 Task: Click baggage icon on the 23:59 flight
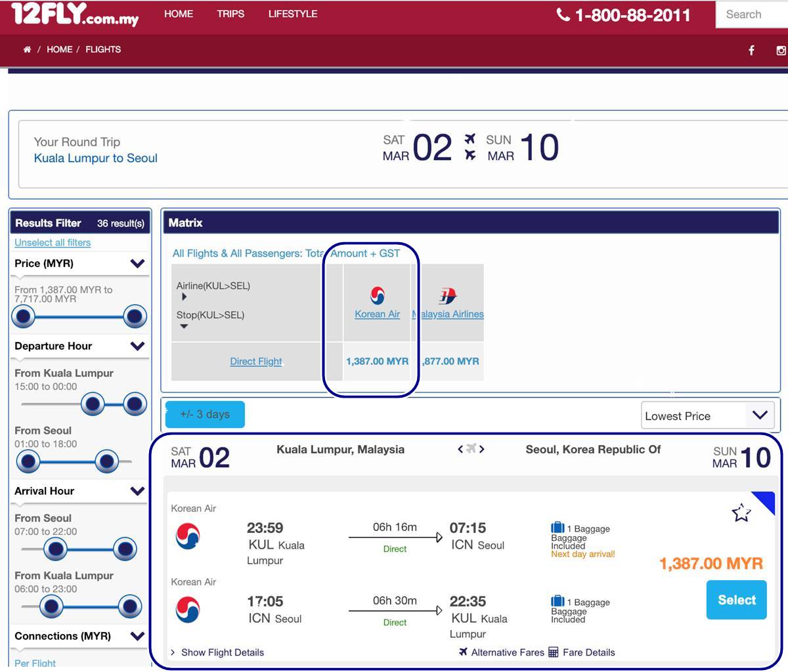[x=558, y=528]
